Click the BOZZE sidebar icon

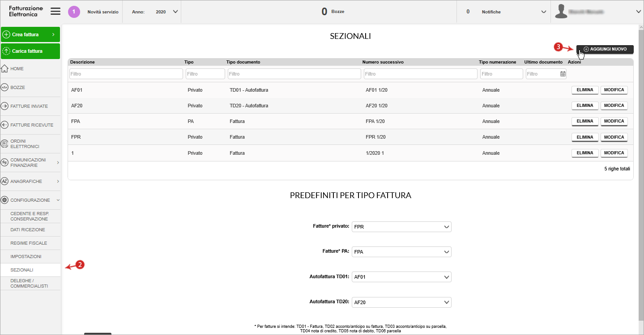click(x=4, y=88)
